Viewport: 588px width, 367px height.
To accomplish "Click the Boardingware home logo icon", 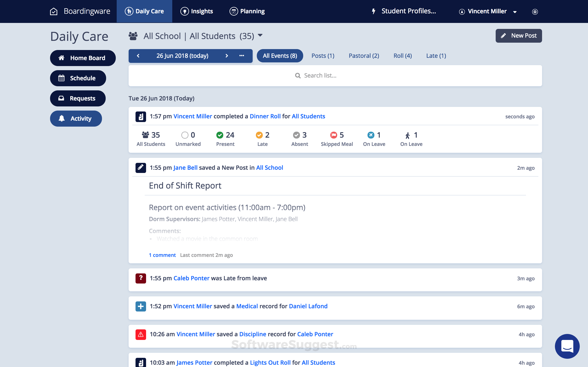I will click(x=54, y=11).
